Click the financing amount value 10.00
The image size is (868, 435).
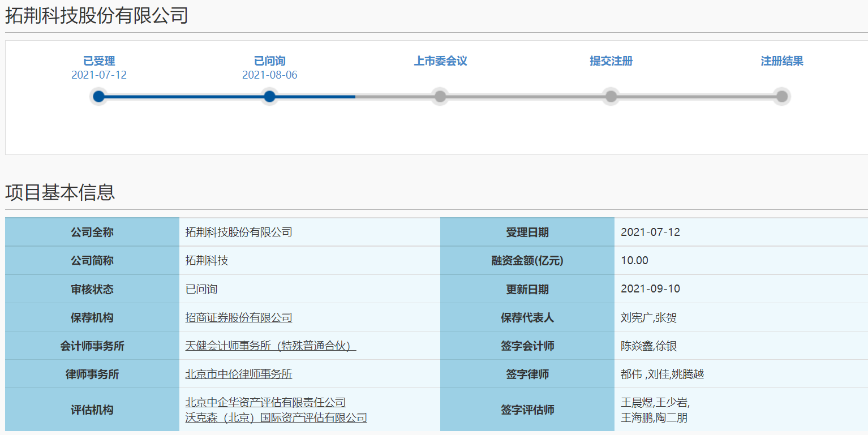click(x=635, y=261)
